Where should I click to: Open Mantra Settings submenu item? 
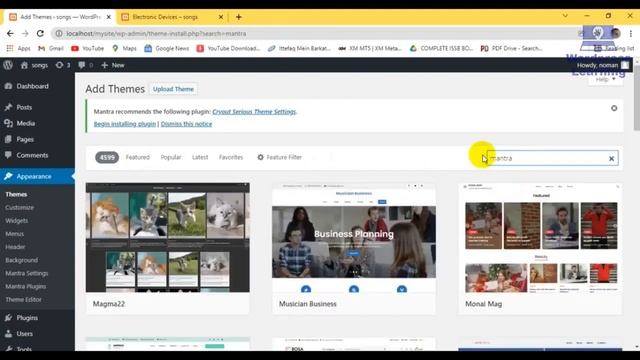point(27,273)
